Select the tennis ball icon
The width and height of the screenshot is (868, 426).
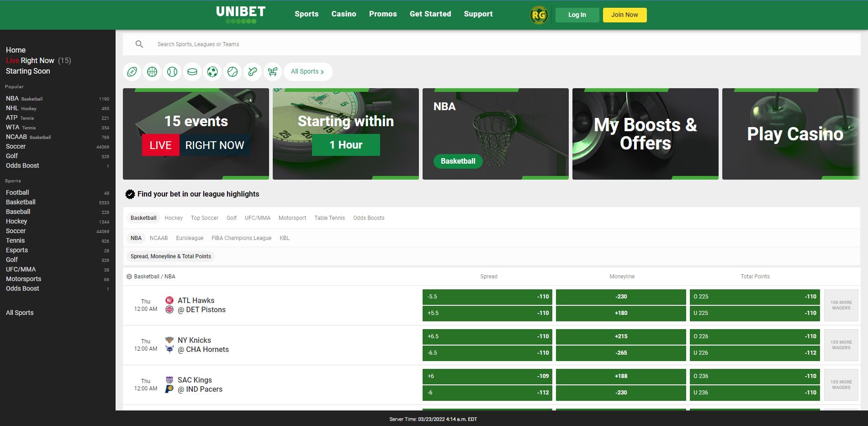coord(233,72)
